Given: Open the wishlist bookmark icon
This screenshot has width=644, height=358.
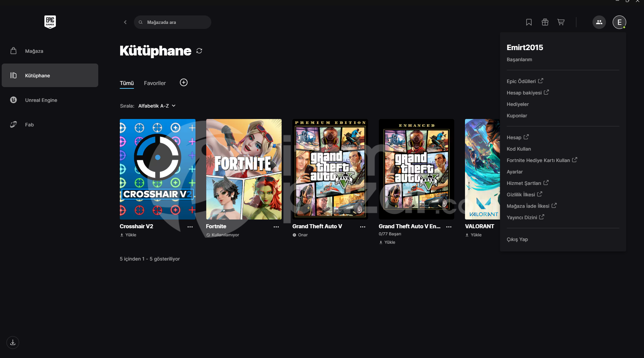Looking at the screenshot, I should pos(529,22).
